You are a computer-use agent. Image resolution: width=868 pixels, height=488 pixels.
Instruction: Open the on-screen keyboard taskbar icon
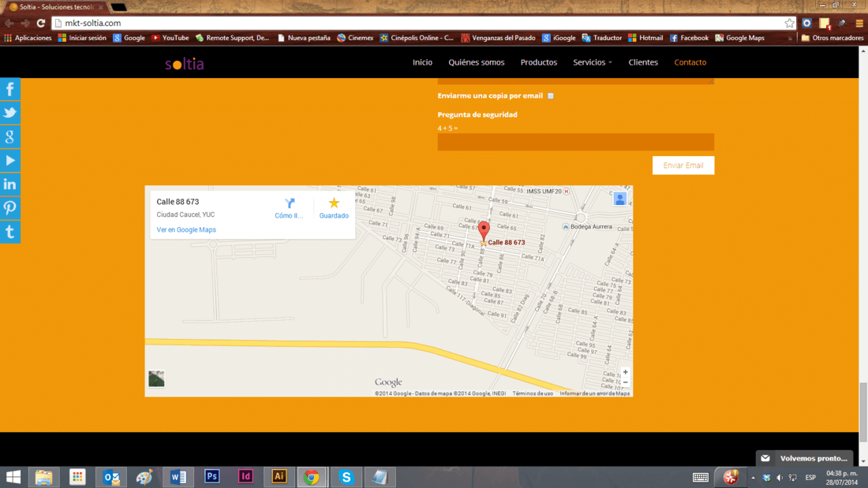click(700, 478)
